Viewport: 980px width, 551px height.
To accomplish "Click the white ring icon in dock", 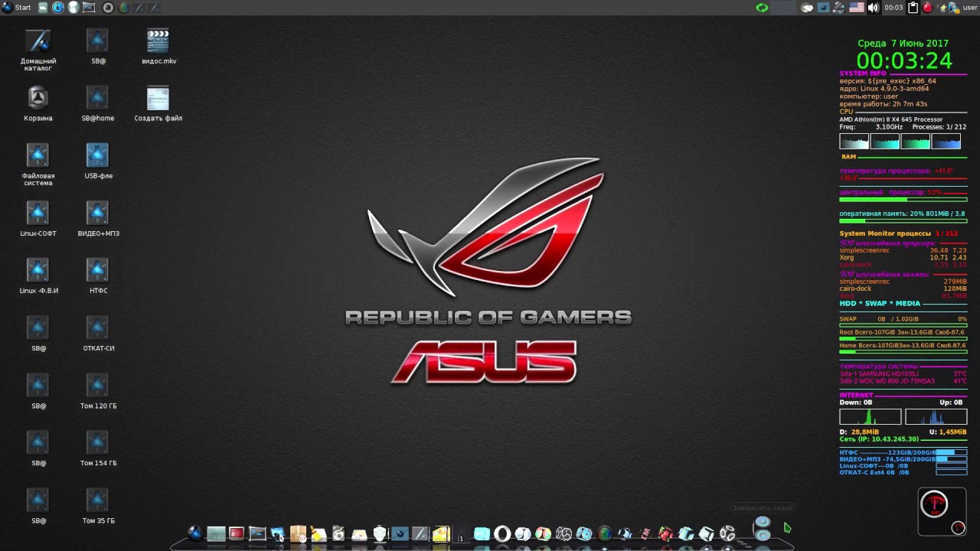I will [x=502, y=533].
